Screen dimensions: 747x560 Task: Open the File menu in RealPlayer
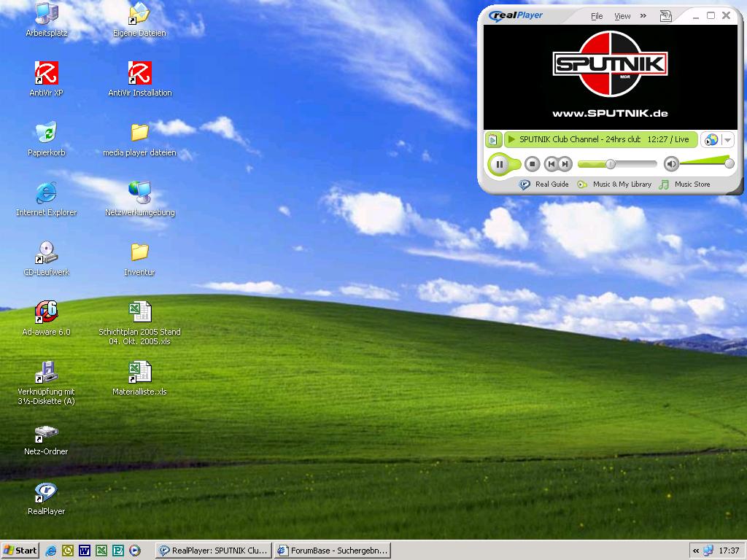click(597, 16)
